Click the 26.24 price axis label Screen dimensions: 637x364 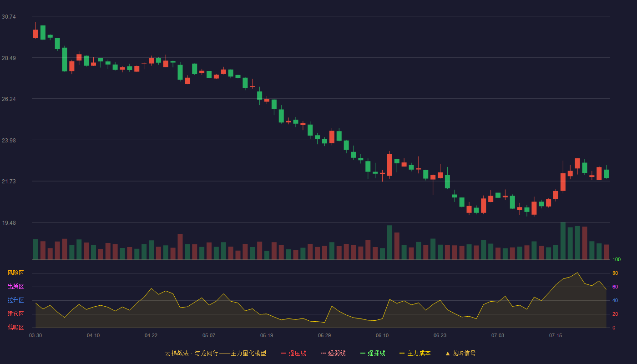(9, 99)
